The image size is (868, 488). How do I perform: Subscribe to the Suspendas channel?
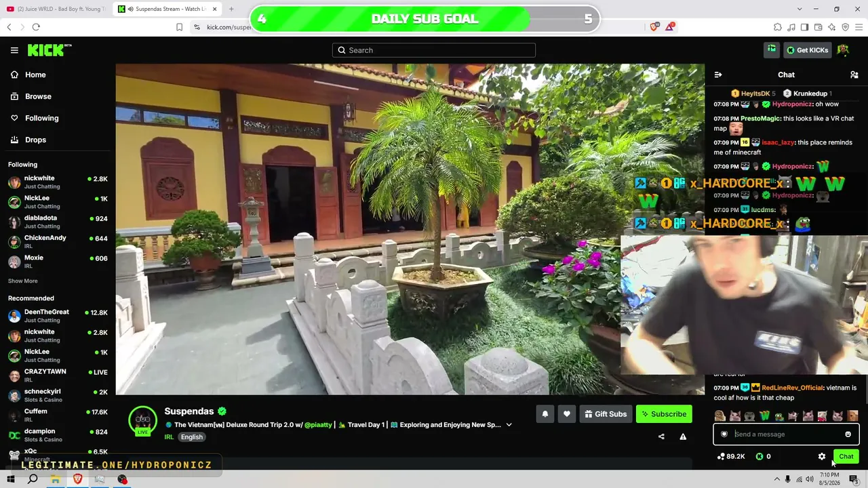coord(664,414)
